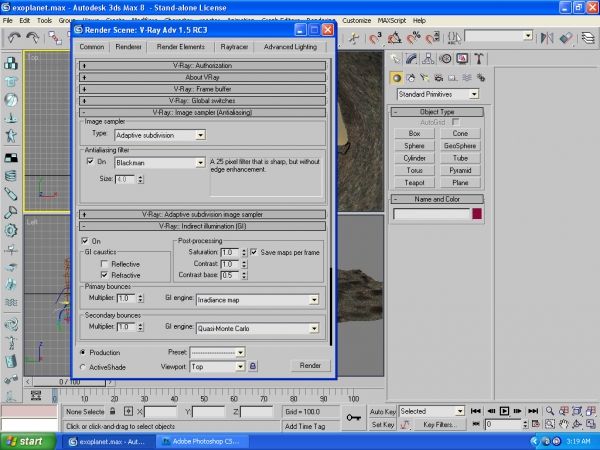Screen dimensions: 600x450
Task: Open the Create command panel tab
Action: pos(395,59)
